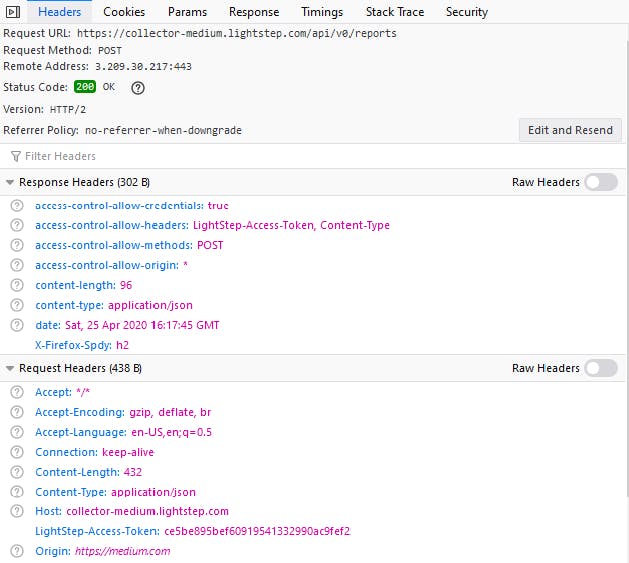Switch to the Cookies tab
The image size is (629, 563).
click(124, 12)
